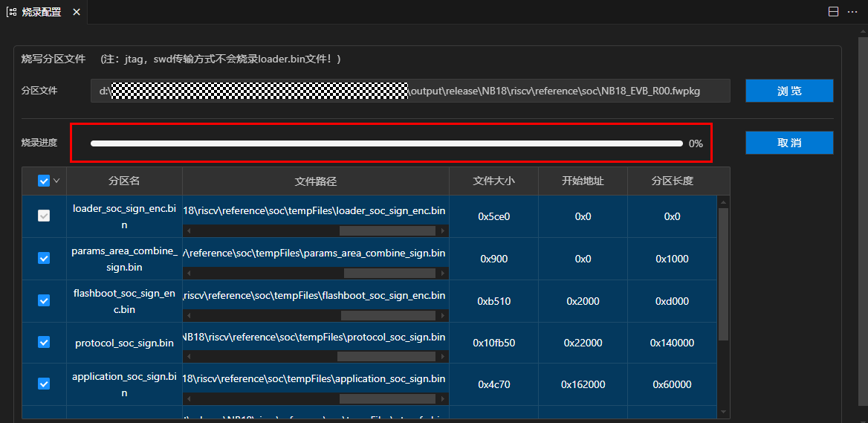Click right scroll arrow in protocol_soc_sign path
The height and width of the screenshot is (423, 868).
point(444,357)
